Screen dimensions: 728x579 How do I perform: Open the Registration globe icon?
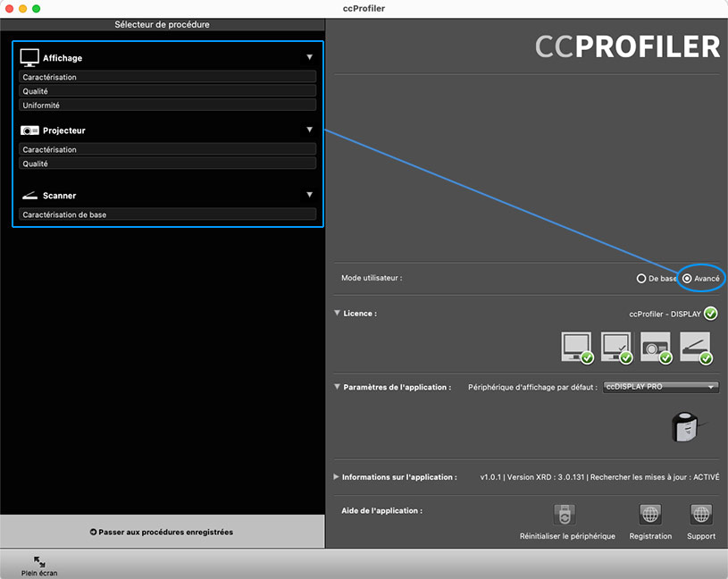coord(650,515)
